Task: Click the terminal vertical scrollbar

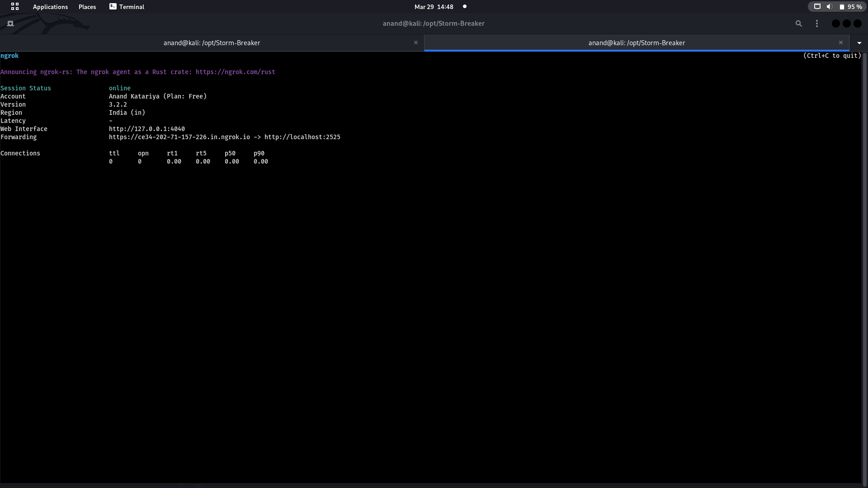Action: pyautogui.click(x=864, y=267)
